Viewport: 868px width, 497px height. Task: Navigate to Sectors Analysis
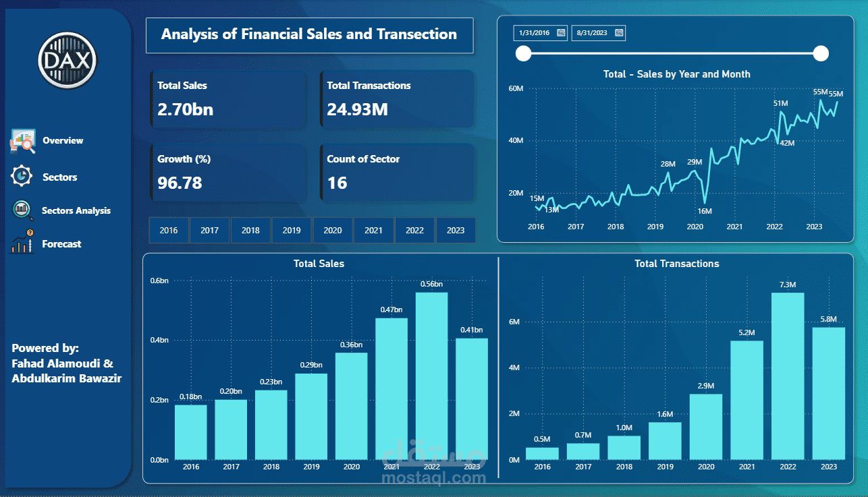pos(76,210)
